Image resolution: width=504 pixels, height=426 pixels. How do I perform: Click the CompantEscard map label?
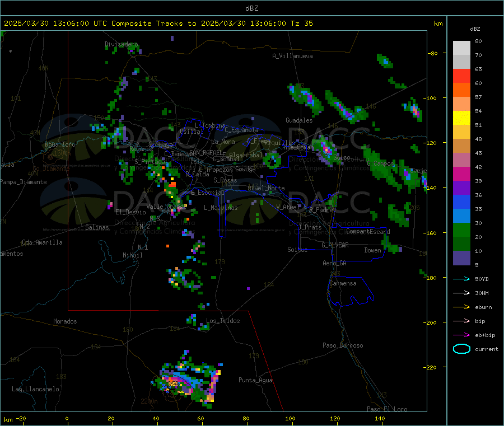[x=368, y=231]
